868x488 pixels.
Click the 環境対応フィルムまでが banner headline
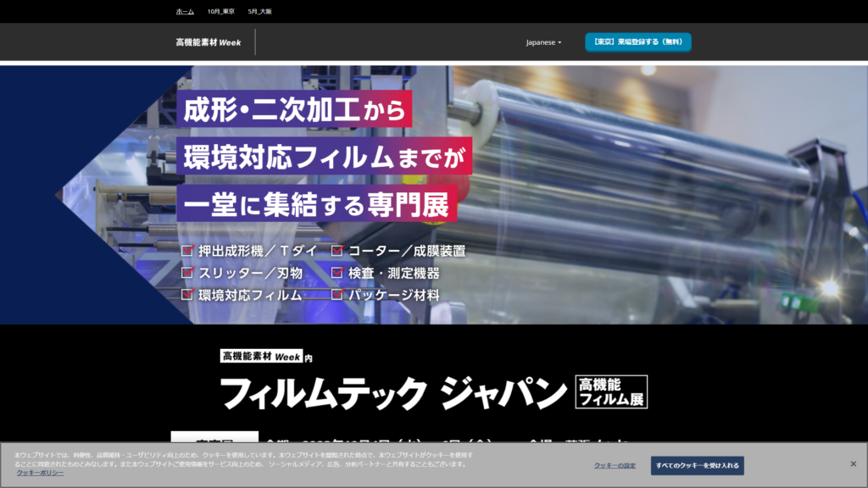point(325,156)
